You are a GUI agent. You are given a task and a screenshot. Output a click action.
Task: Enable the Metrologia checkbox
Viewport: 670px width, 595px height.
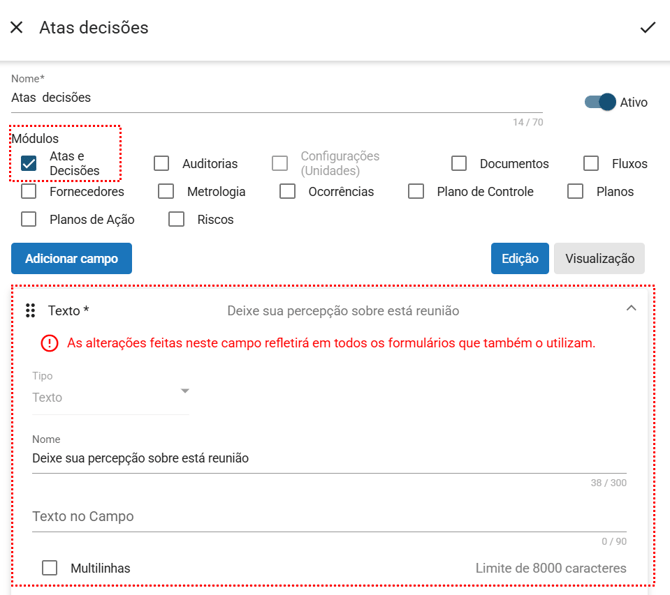(x=166, y=191)
